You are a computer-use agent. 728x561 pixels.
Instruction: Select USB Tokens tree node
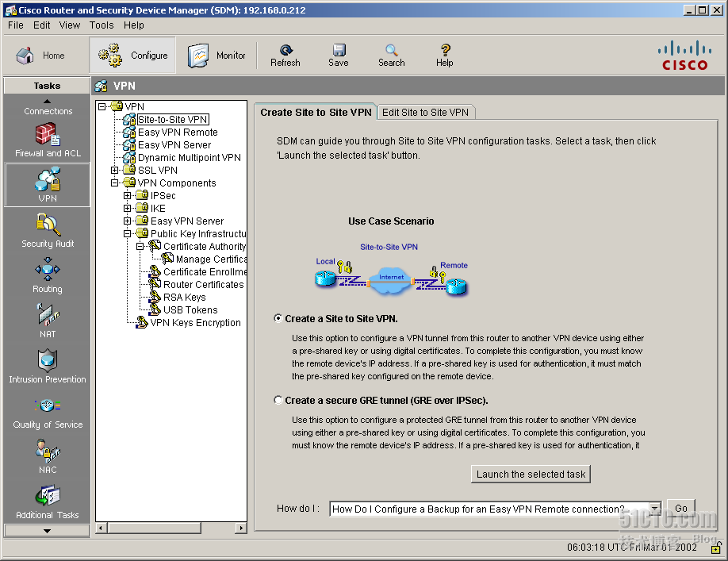coord(190,309)
